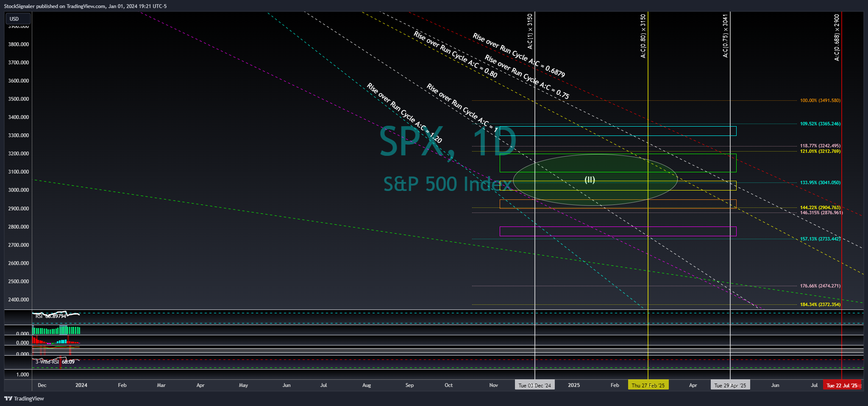Click the 3600.000 price axis label
Viewport: 868px width, 406px height.
click(x=19, y=81)
